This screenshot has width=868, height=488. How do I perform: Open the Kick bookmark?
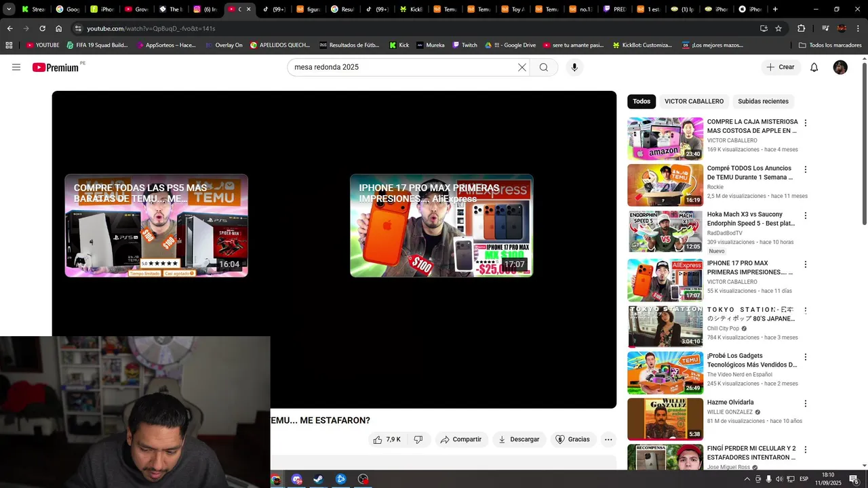tap(399, 45)
